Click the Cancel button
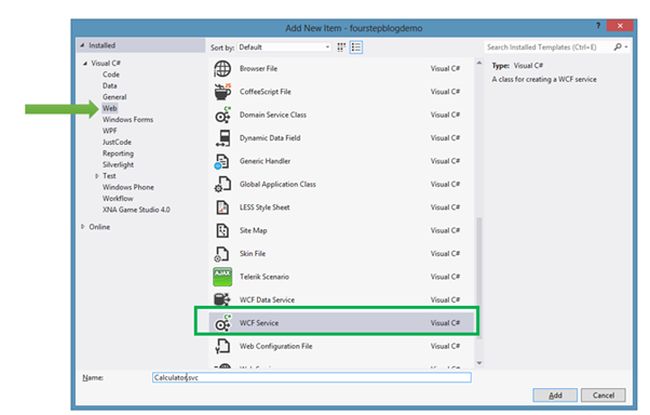This screenshot has height=415, width=650. pyautogui.click(x=603, y=395)
